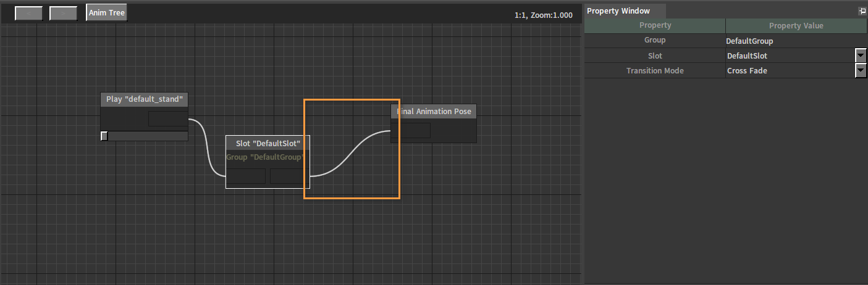Click the Property Value column header
This screenshot has width=868, height=285.
796,25
